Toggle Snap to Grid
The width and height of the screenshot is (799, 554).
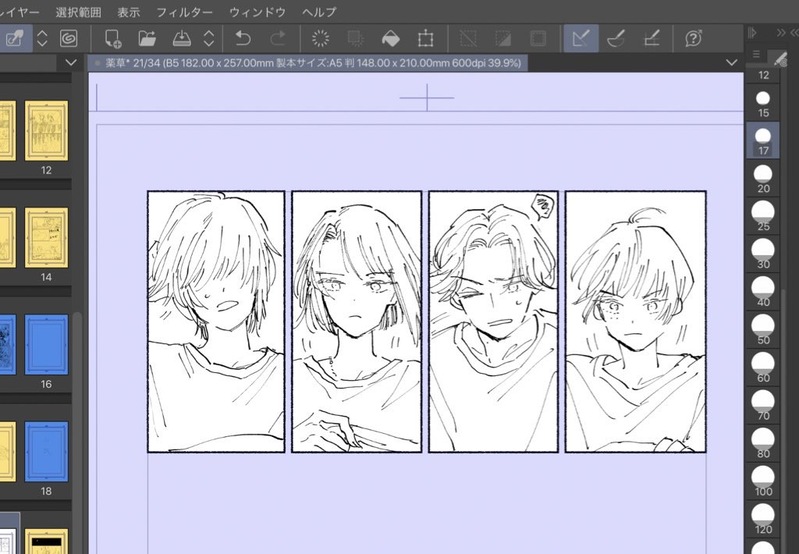tap(652, 38)
